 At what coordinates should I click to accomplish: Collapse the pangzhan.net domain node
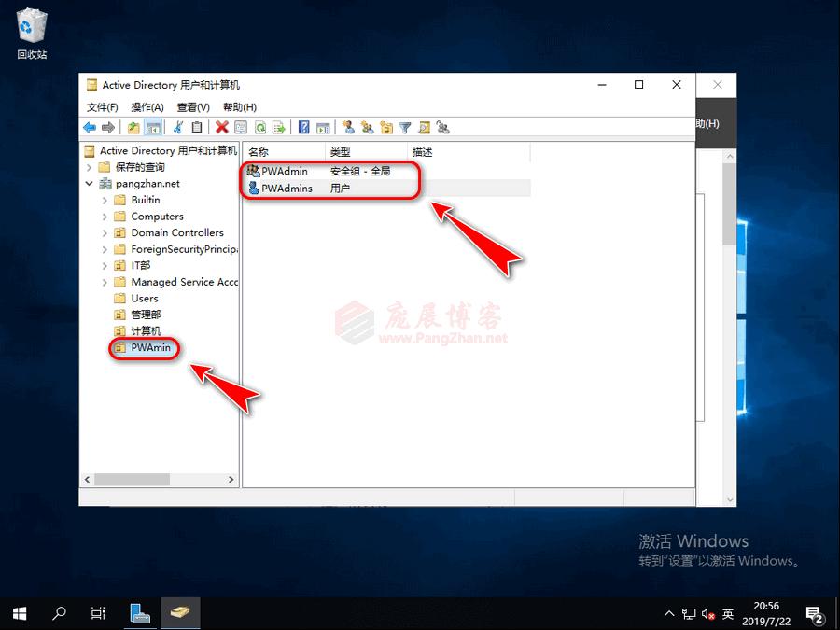tap(89, 183)
